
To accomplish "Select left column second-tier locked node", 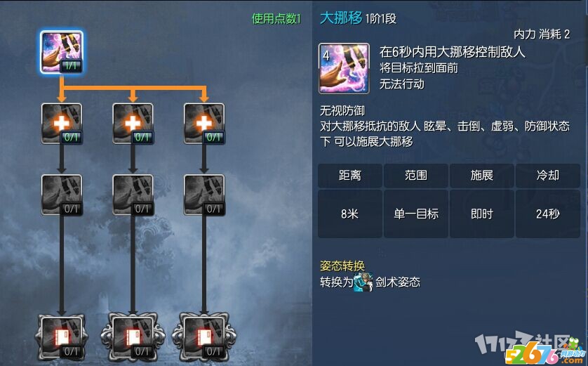I will tap(62, 195).
